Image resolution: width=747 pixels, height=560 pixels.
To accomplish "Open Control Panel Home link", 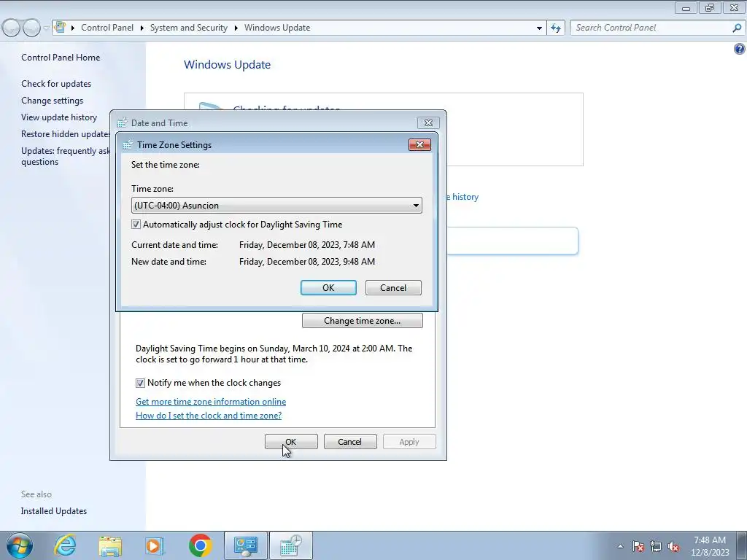I will [61, 58].
